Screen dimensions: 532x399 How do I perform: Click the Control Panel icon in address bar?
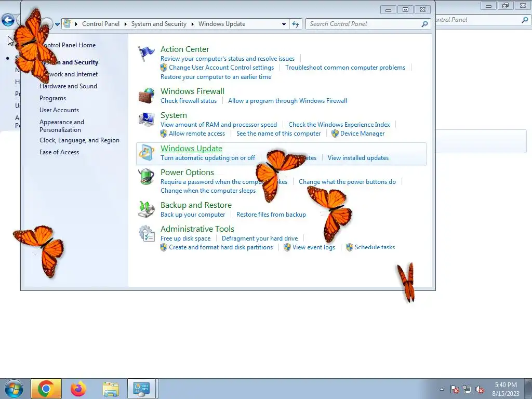point(67,24)
